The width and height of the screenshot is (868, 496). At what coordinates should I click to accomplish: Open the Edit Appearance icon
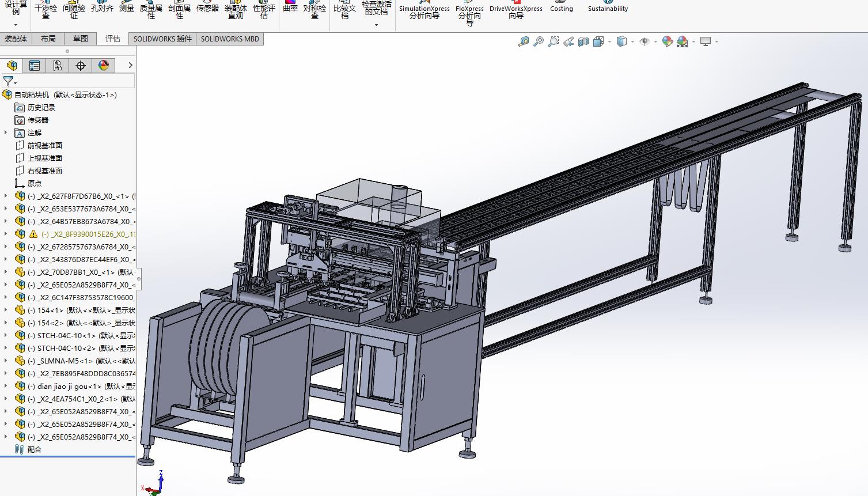(x=667, y=41)
